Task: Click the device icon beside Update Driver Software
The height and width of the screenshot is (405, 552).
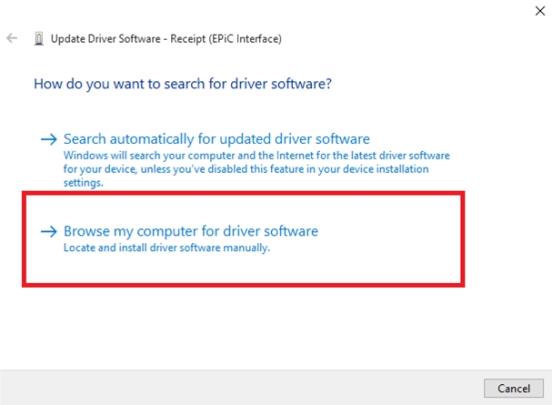Action: pyautogui.click(x=39, y=38)
